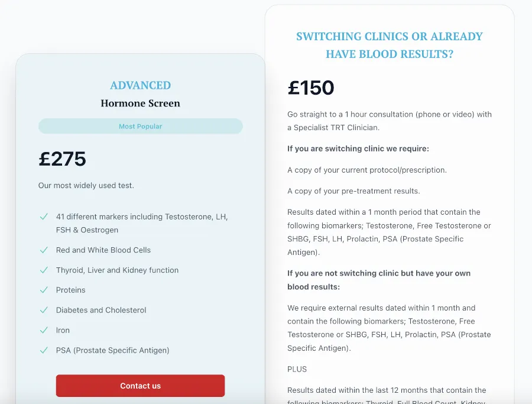
Task: Click 'A copy of your current protocol/prescription' line
Action: pos(367,170)
